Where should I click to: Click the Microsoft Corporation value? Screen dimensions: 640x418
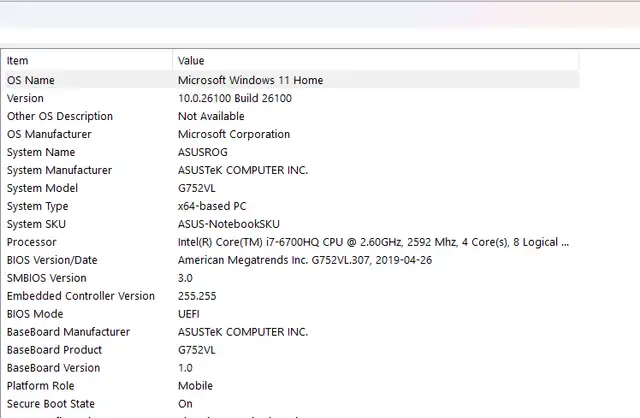[x=234, y=134]
